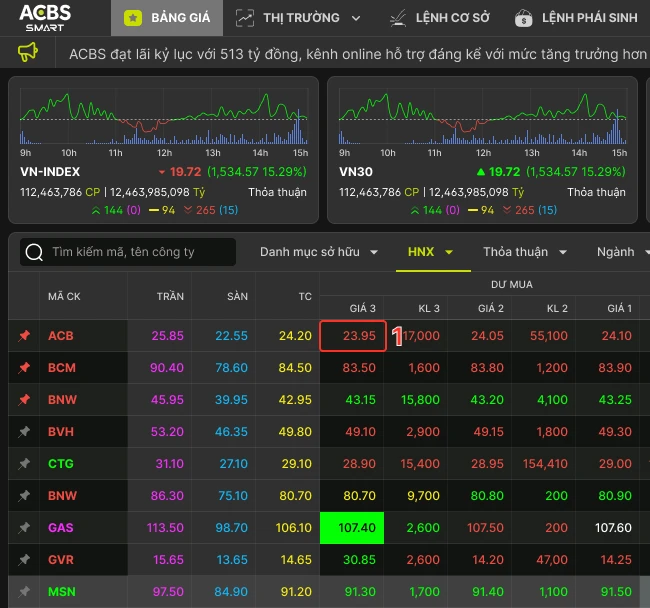Click the Lệnh Cơ Sở pen icon
This screenshot has height=608, width=650.
point(398,18)
